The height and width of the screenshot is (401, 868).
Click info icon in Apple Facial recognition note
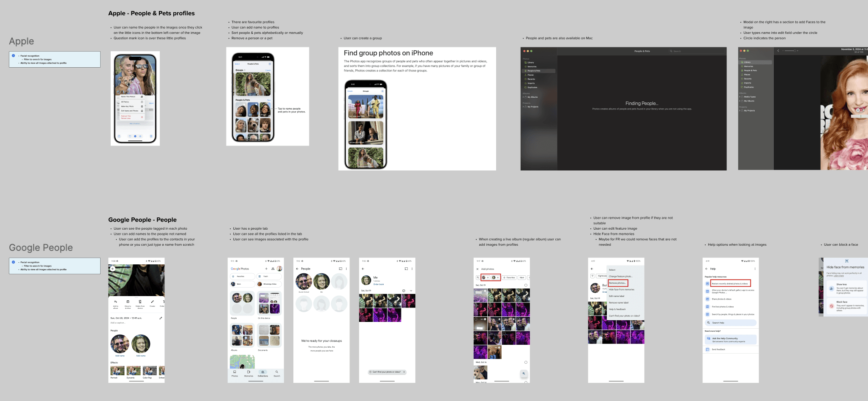pos(13,56)
